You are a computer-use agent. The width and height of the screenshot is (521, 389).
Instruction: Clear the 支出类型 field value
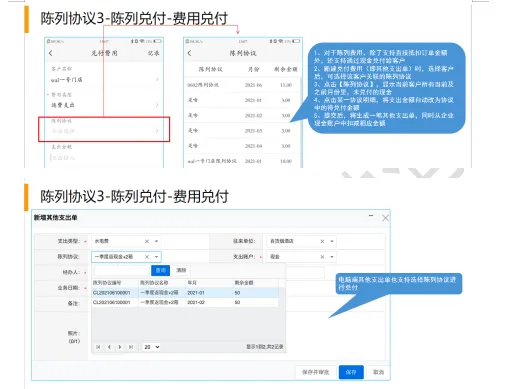pyautogui.click(x=147, y=241)
